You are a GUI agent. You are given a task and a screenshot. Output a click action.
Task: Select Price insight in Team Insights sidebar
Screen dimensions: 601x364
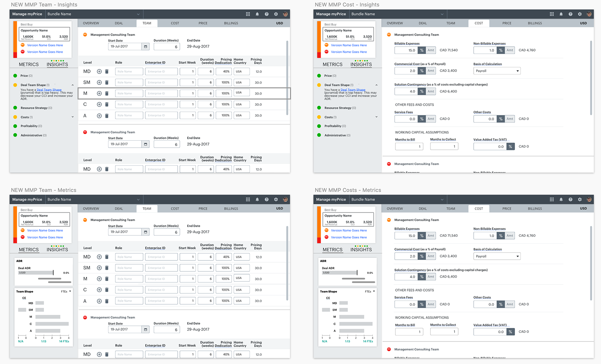click(26, 76)
